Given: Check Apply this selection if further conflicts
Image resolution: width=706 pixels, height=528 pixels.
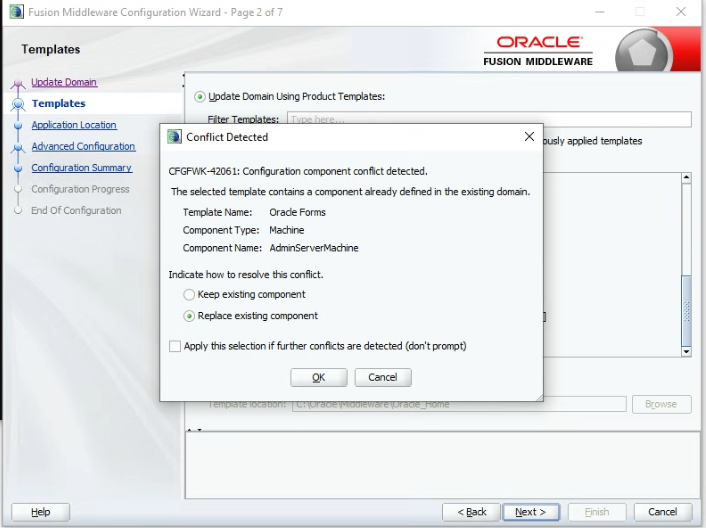Looking at the screenshot, I should point(175,346).
